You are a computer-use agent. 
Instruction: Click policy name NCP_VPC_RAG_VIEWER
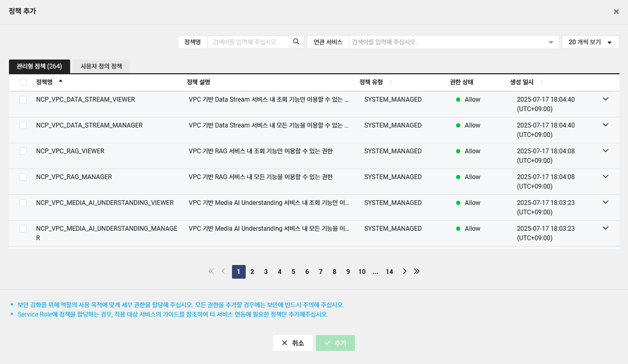(70, 151)
